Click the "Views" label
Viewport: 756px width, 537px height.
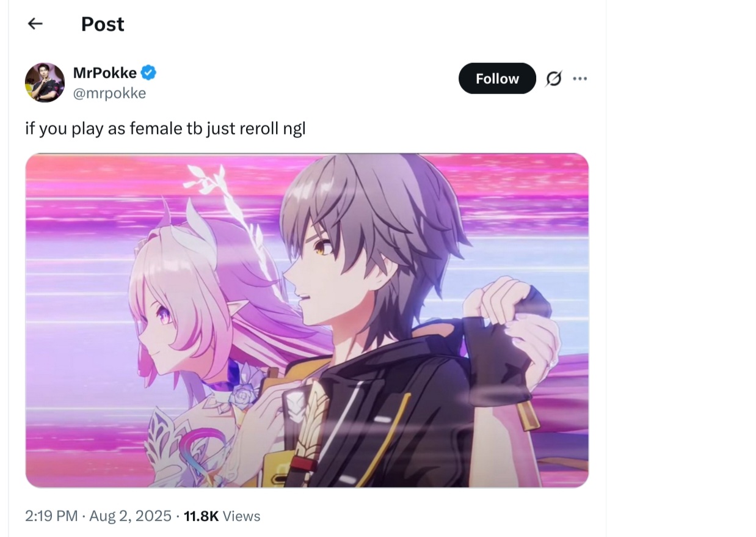click(241, 516)
